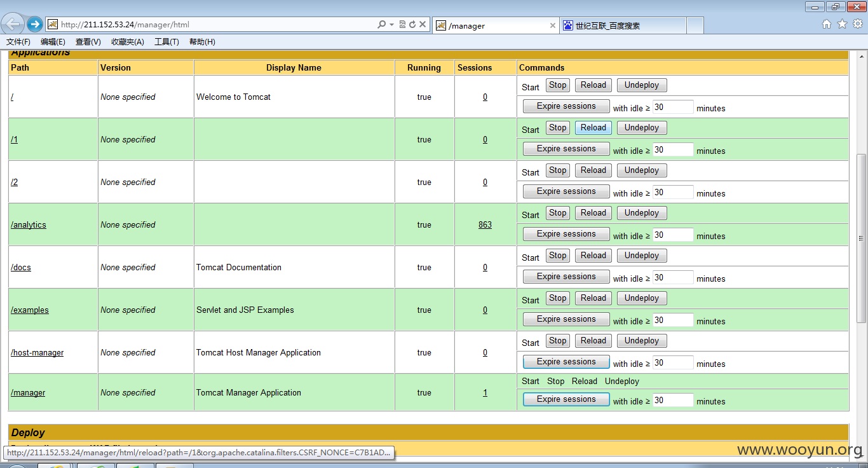
Task: Go forward with browser Forward arrow
Action: [35, 25]
